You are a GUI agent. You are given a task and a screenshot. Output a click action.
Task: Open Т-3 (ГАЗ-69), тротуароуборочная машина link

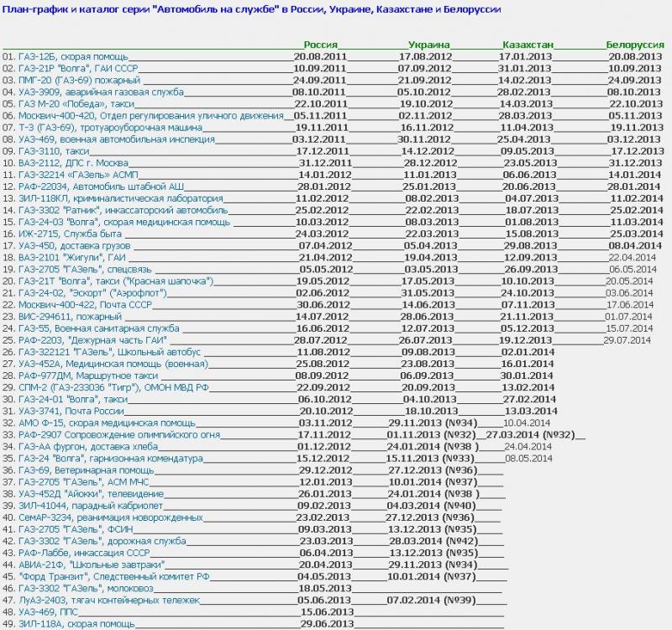(111, 128)
